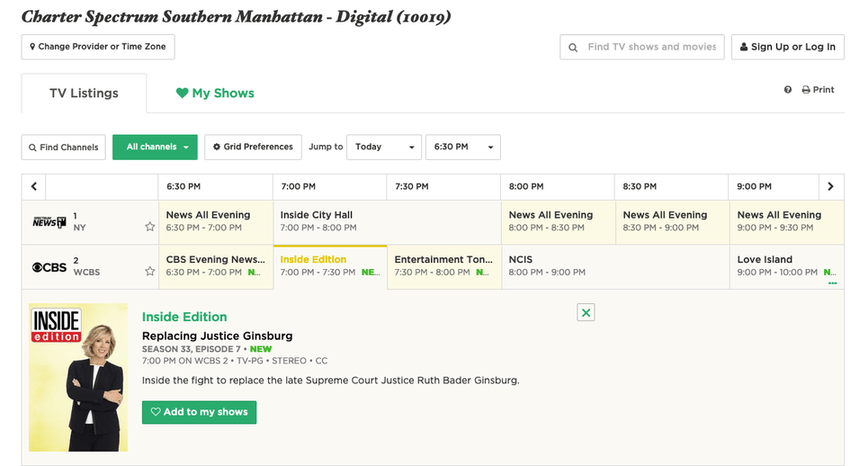Viewport: 868px width, 466px height.
Task: Open the Inside Edition title link
Action: (x=184, y=318)
